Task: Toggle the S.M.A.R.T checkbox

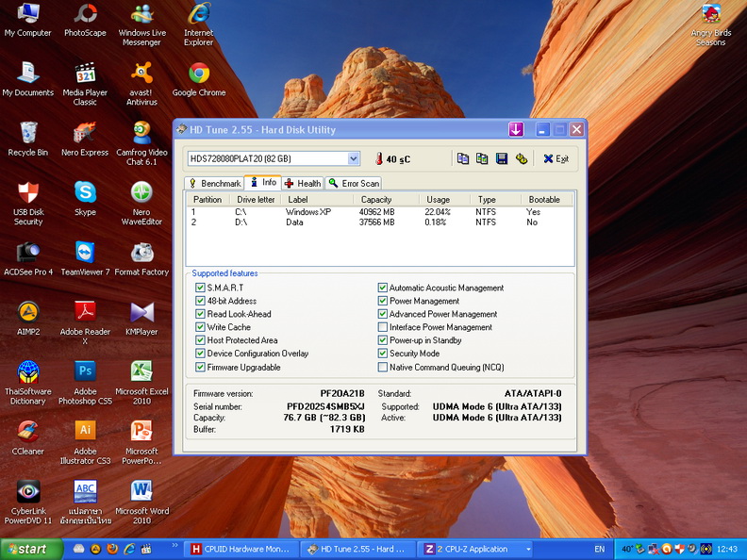Action: pos(200,288)
